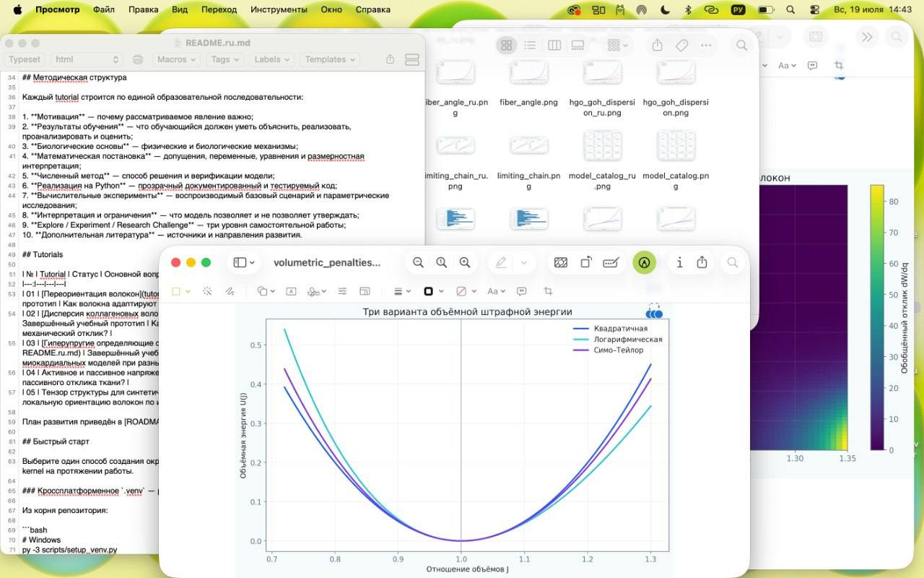Click the remove background tool icon

pyautogui.click(x=561, y=263)
